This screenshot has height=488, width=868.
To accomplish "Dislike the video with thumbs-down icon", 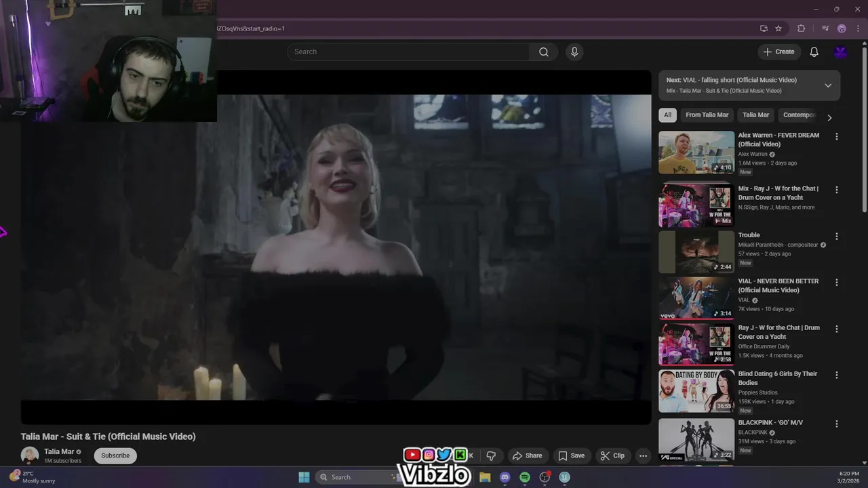I will tap(491, 456).
